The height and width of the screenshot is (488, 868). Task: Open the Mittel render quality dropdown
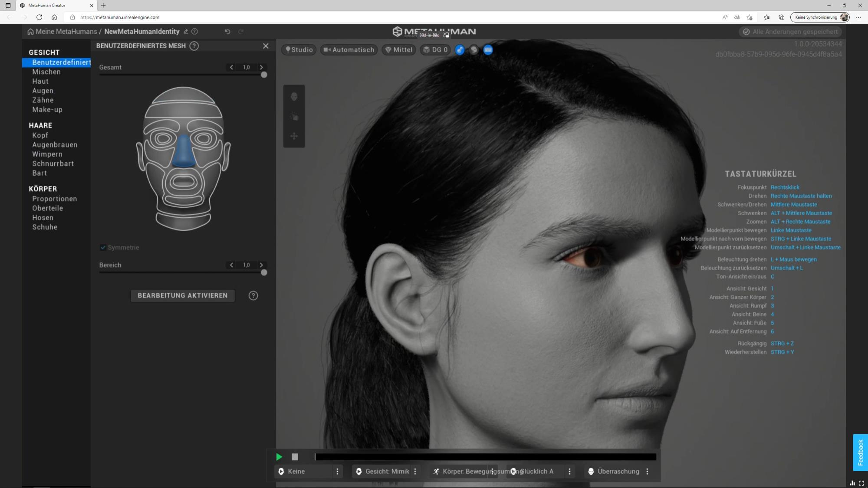(x=399, y=50)
